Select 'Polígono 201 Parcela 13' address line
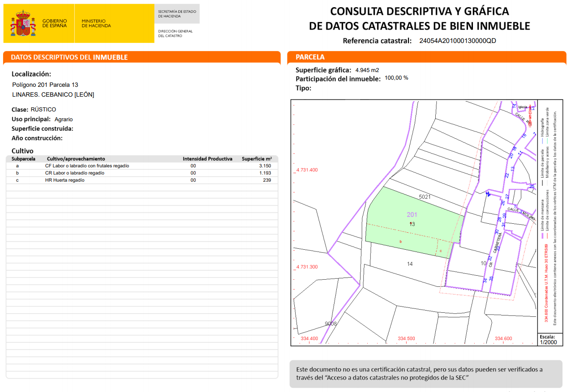Viewport: 571px width, 392px height. coord(45,85)
